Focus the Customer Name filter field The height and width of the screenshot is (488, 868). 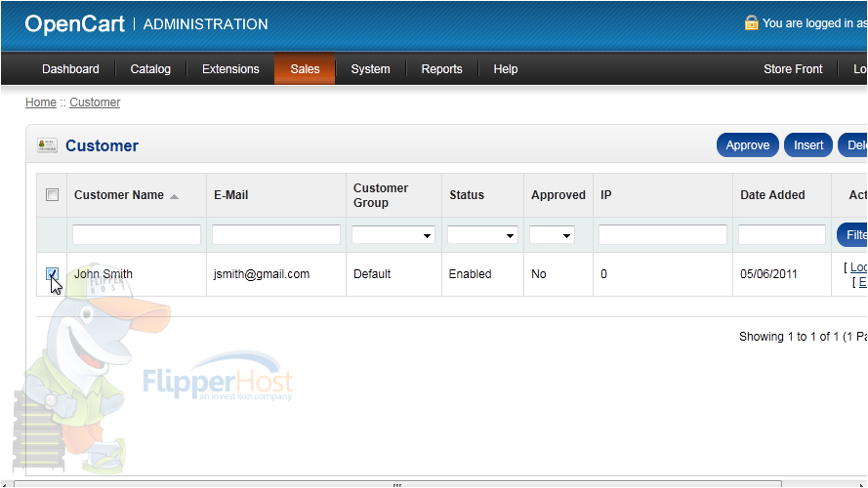pyautogui.click(x=136, y=234)
